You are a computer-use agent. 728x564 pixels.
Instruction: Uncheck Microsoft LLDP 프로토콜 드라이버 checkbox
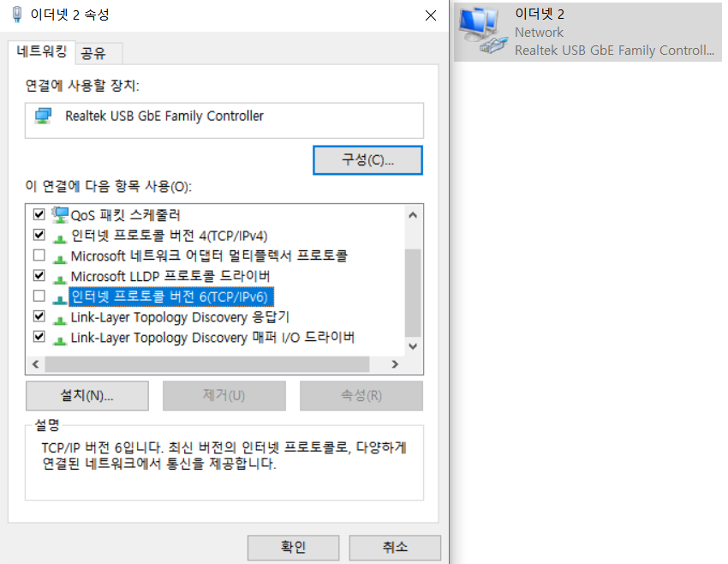(x=39, y=275)
